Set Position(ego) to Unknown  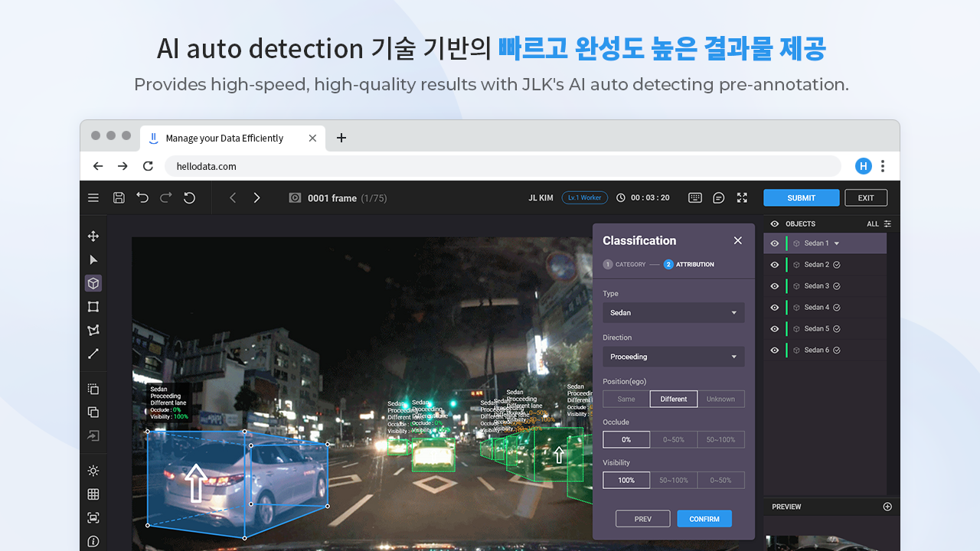[x=720, y=399]
